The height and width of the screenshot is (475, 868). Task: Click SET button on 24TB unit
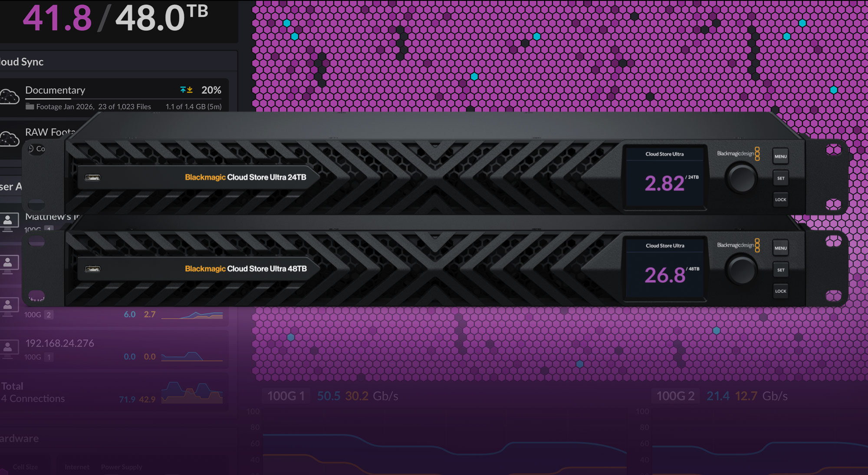[x=780, y=178]
